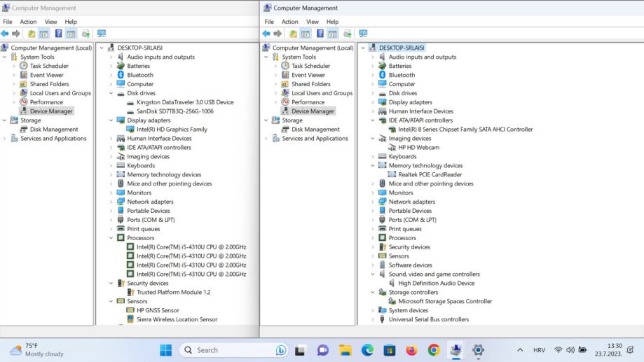Select Task Scheduler in left window tree
Viewport: 644px width, 362px height.
49,66
